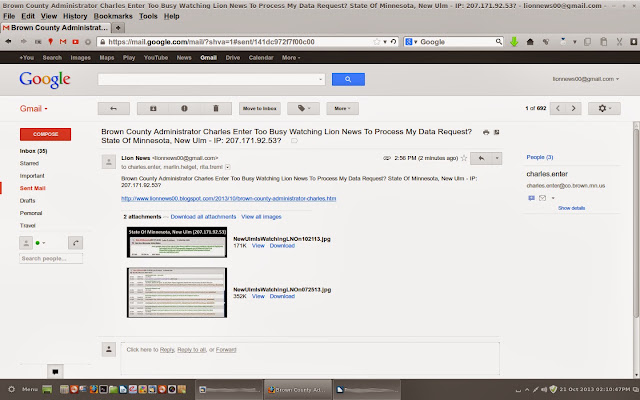The width and height of the screenshot is (640, 400).
Task: Click the lionnews00.blogspot.com link in message
Action: point(229,199)
